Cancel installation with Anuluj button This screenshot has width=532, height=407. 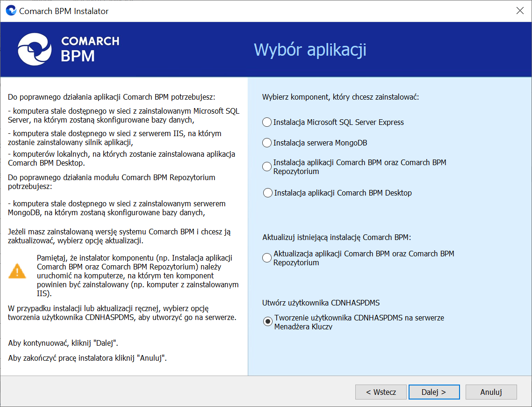click(x=491, y=392)
